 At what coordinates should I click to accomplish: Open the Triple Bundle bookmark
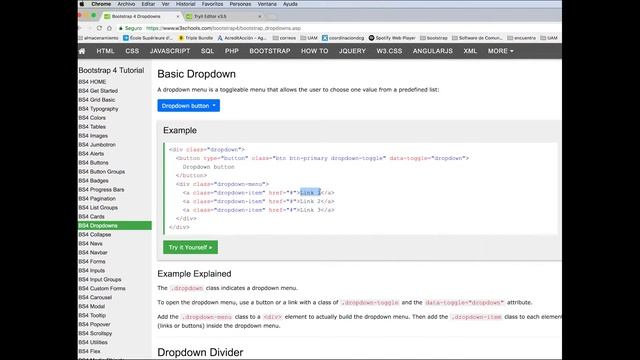point(196,38)
